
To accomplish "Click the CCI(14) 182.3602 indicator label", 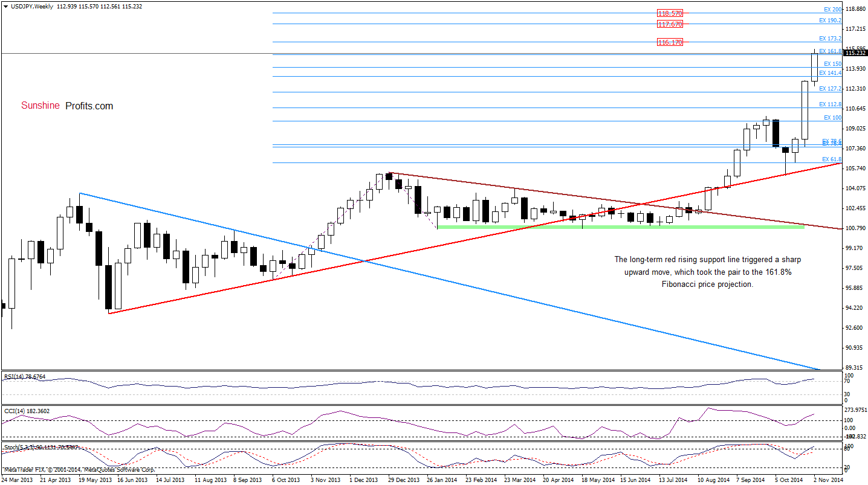I will coord(28,411).
